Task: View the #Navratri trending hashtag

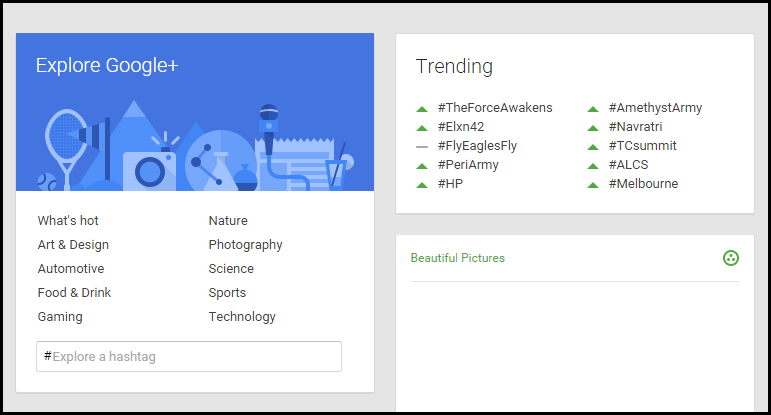Action: tap(635, 127)
